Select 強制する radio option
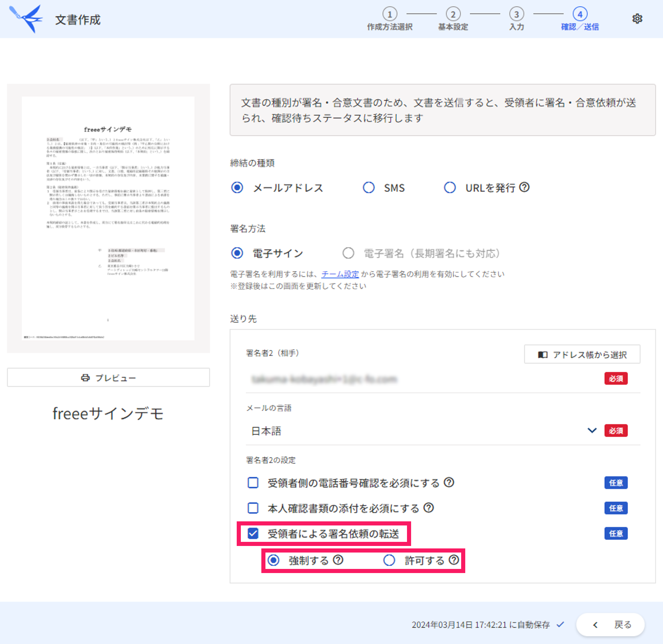The width and height of the screenshot is (663, 644). 274,560
